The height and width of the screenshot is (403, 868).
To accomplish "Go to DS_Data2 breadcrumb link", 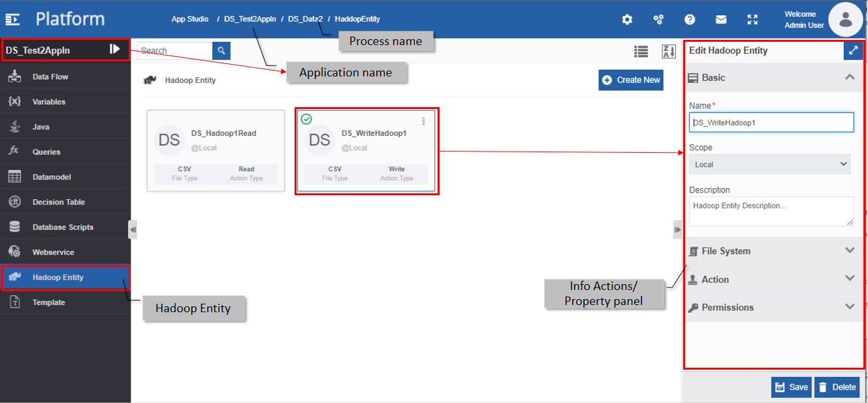I will coord(306,19).
